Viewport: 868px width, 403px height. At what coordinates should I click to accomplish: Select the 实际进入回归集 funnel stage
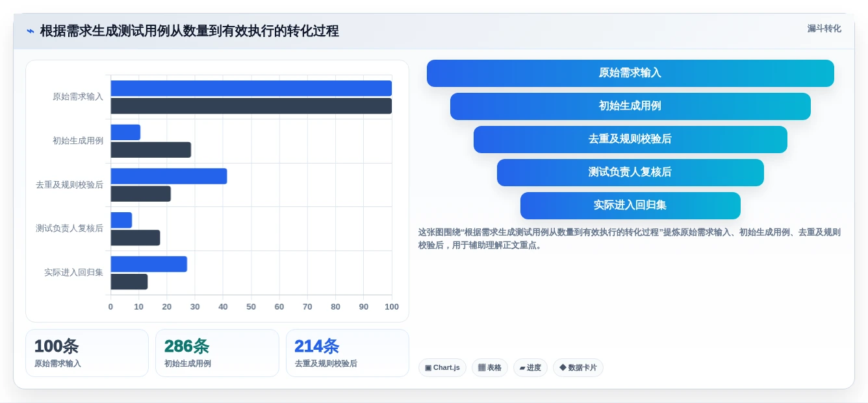click(x=630, y=206)
